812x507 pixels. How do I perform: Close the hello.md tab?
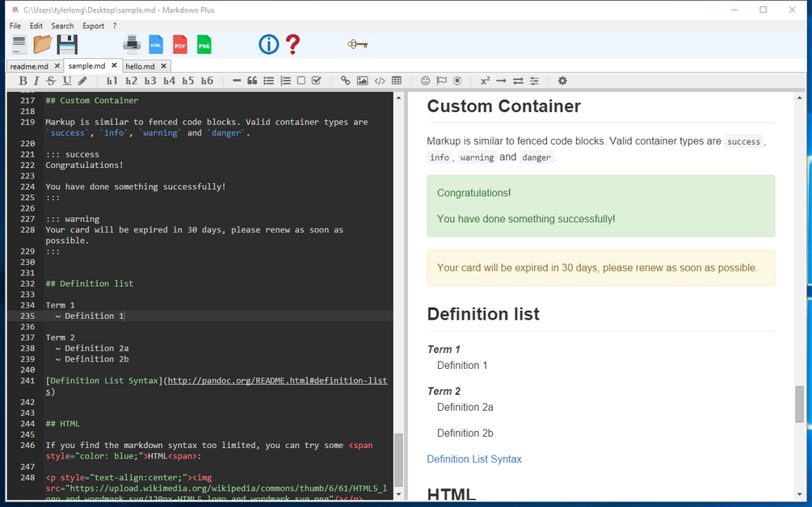(x=164, y=66)
